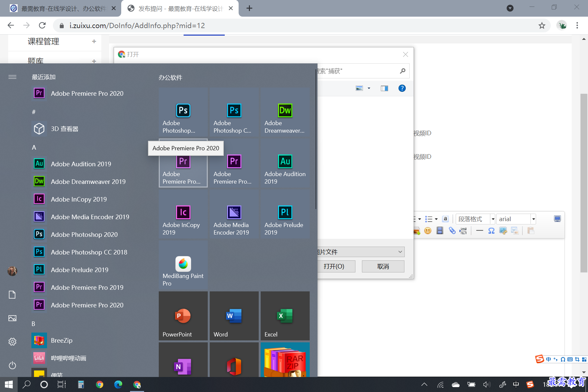Screen dimensions: 588x392
Task: Launch Excel tile
Action: (x=285, y=316)
